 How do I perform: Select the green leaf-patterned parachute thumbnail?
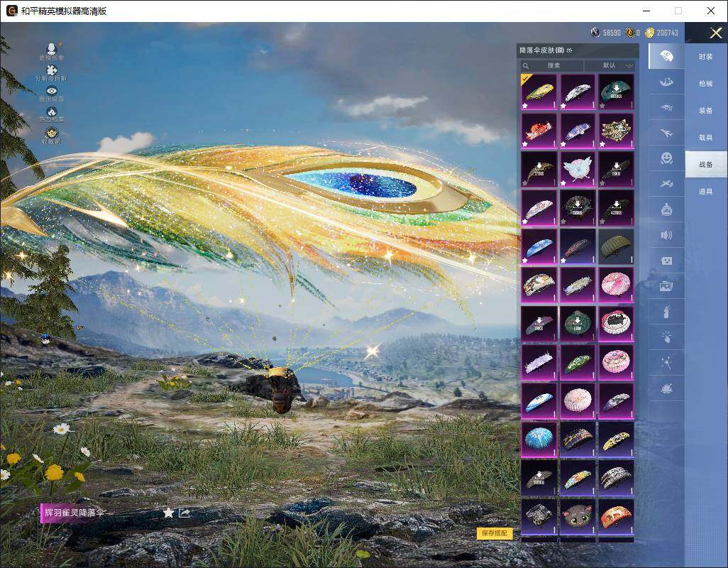[578, 362]
